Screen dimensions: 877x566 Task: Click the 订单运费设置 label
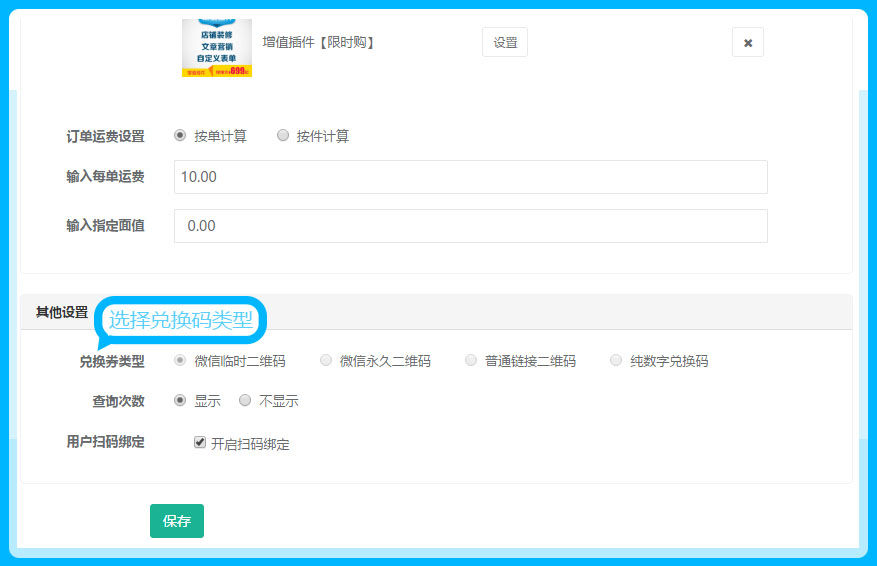pos(105,136)
